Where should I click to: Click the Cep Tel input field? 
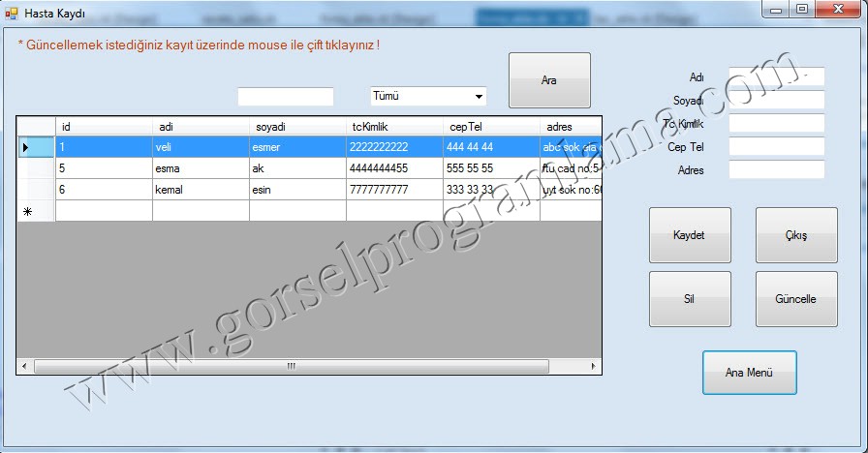click(776, 146)
